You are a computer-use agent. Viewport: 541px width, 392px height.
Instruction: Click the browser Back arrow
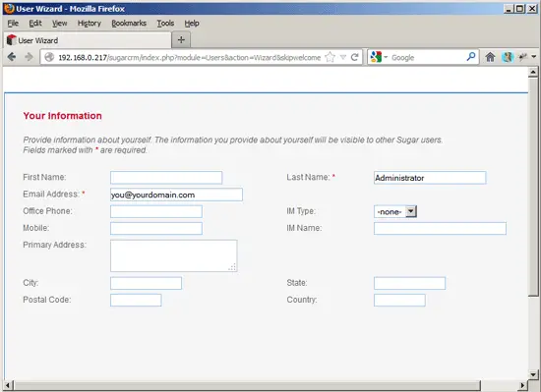(12, 57)
